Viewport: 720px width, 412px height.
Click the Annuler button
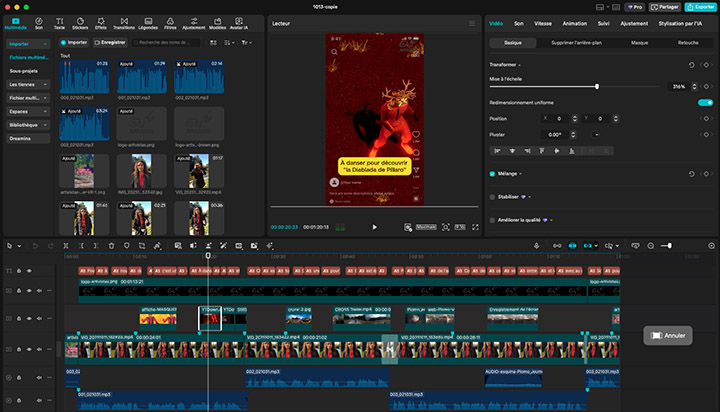[x=669, y=336]
